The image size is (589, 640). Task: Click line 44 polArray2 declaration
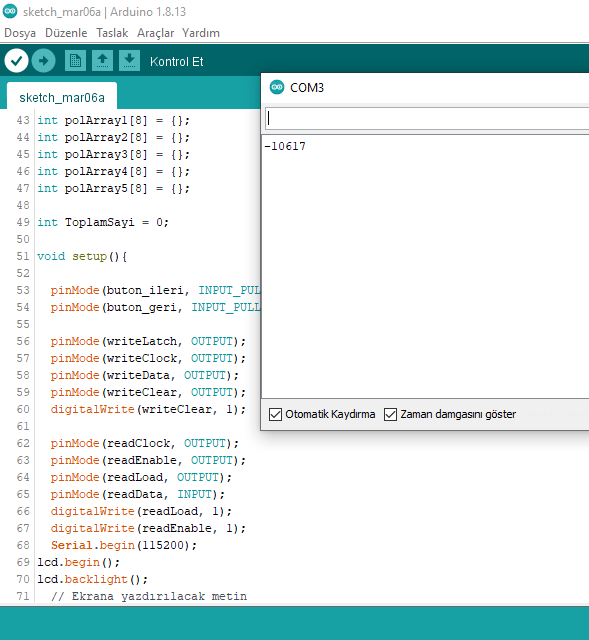pos(113,138)
